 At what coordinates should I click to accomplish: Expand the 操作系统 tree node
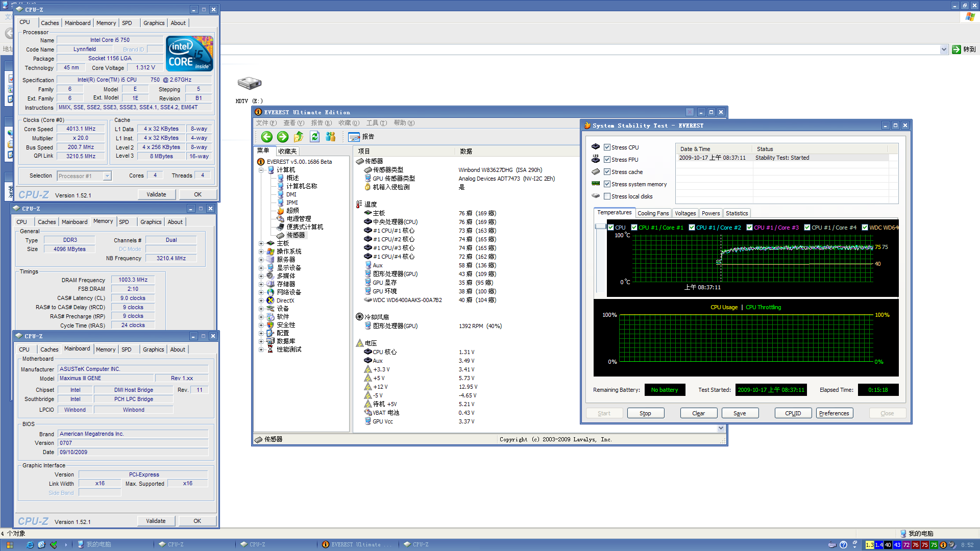pyautogui.click(x=261, y=252)
